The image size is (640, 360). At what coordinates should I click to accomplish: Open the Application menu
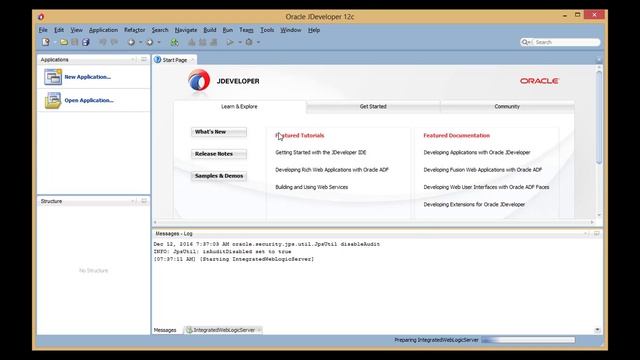pyautogui.click(x=103, y=30)
